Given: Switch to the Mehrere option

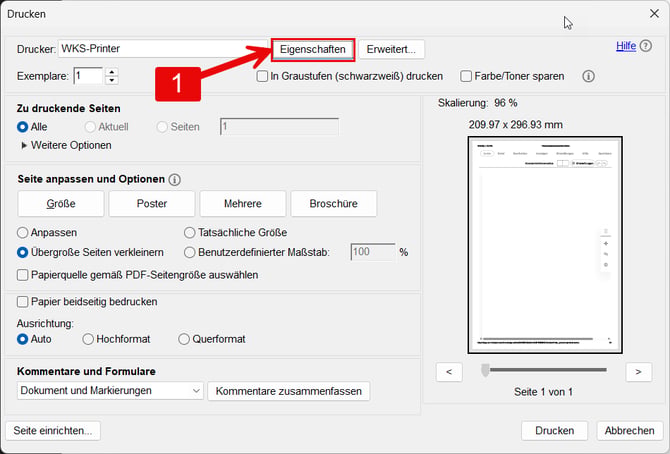Looking at the screenshot, I should pyautogui.click(x=243, y=203).
